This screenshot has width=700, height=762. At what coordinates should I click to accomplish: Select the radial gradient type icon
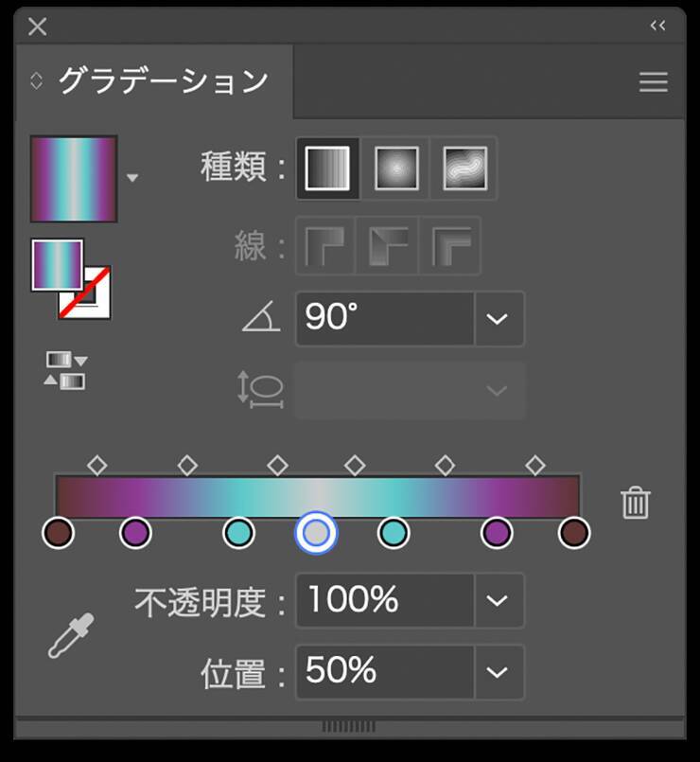tap(396, 168)
